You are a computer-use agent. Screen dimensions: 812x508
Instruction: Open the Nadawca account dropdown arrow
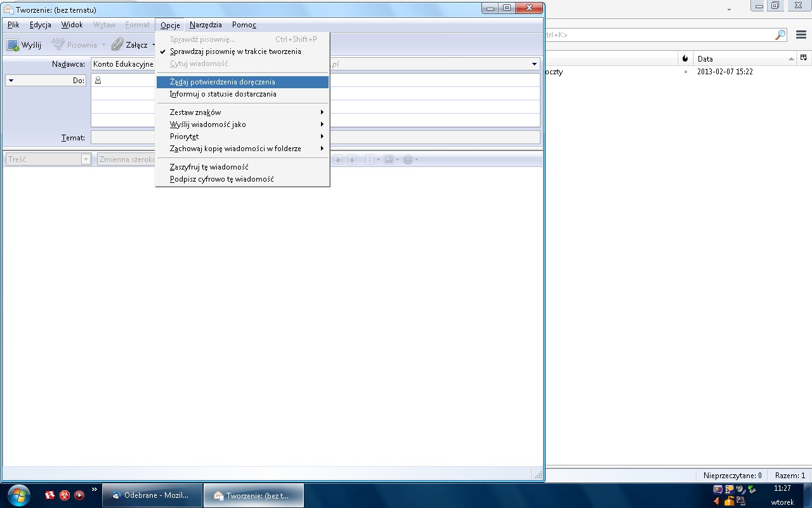[535, 64]
